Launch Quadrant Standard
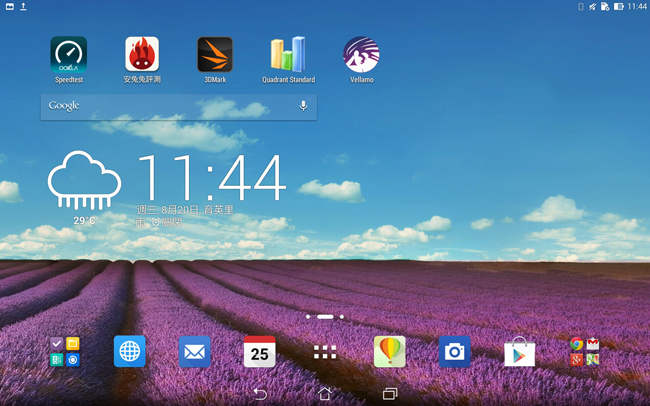The width and height of the screenshot is (650, 406). coord(288,56)
